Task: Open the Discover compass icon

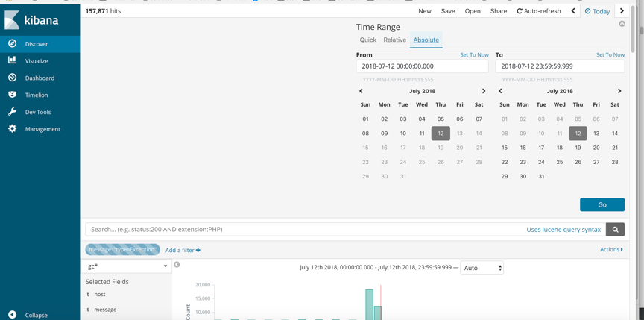Action: 13,43
